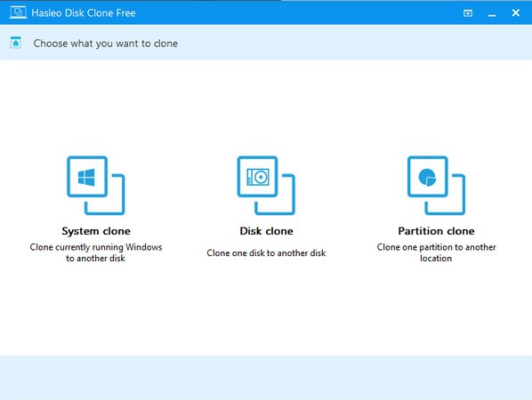
Task: Click the 'Choose what you want to clone' heading
Action: (x=106, y=44)
